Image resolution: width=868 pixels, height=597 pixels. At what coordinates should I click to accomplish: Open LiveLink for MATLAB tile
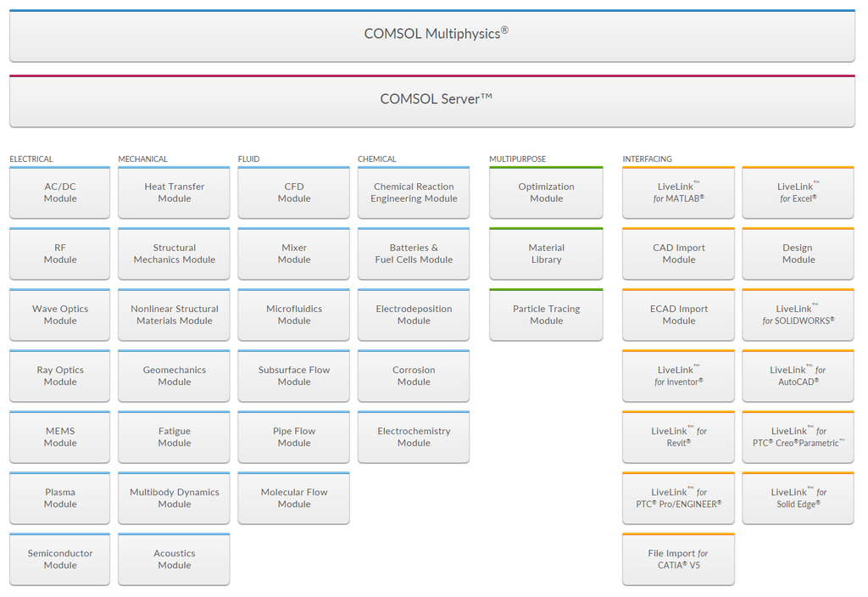coord(678,192)
